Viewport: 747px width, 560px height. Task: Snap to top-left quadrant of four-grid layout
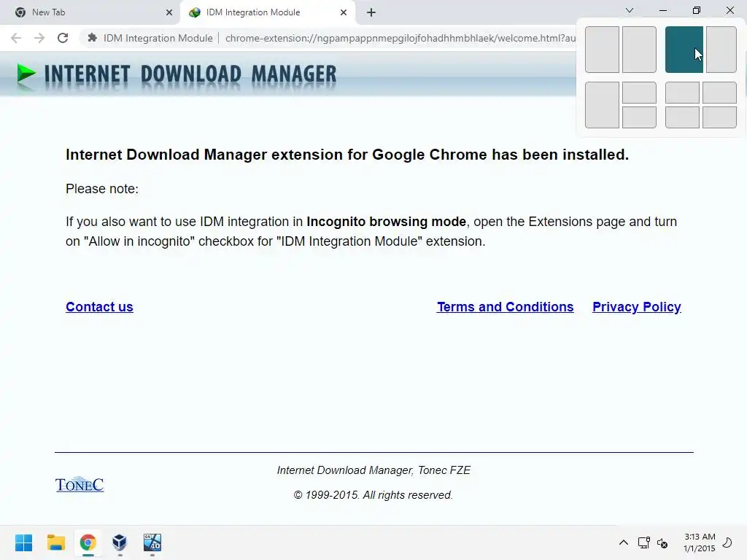[x=682, y=93]
